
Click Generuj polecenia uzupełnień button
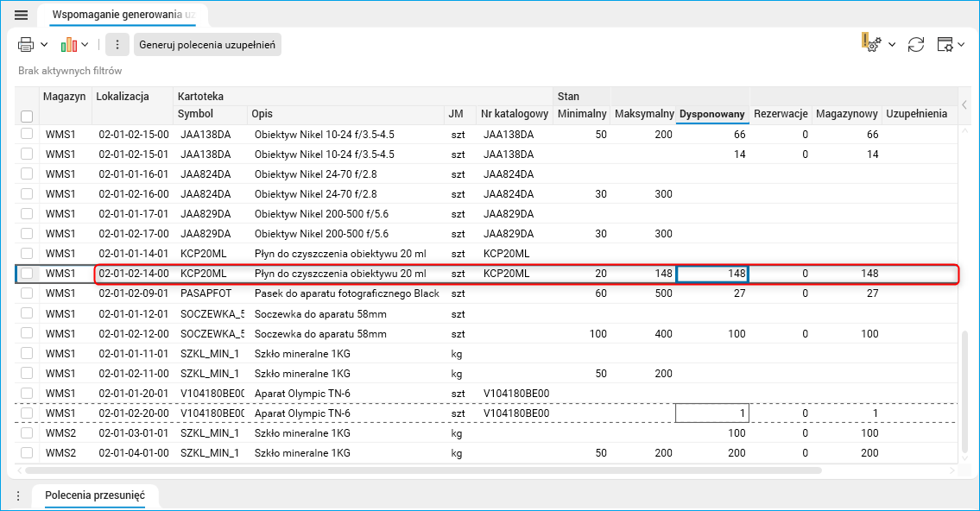pos(207,44)
